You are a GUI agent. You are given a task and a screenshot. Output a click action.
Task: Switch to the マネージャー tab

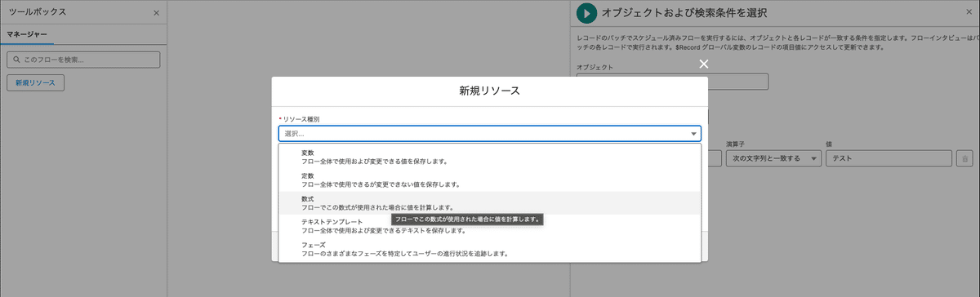[26, 35]
